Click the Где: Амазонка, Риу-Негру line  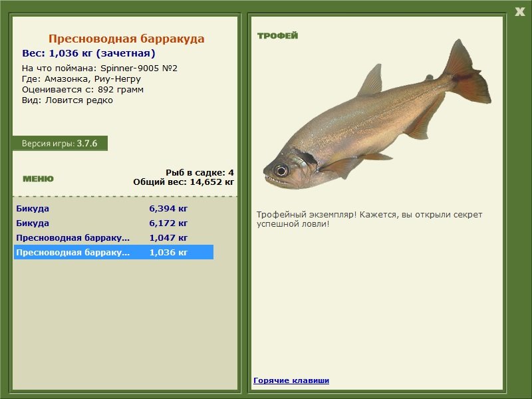(x=81, y=79)
